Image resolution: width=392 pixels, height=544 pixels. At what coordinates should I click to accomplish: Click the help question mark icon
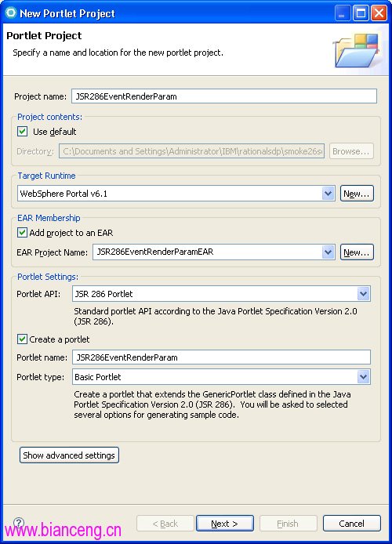[19, 523]
